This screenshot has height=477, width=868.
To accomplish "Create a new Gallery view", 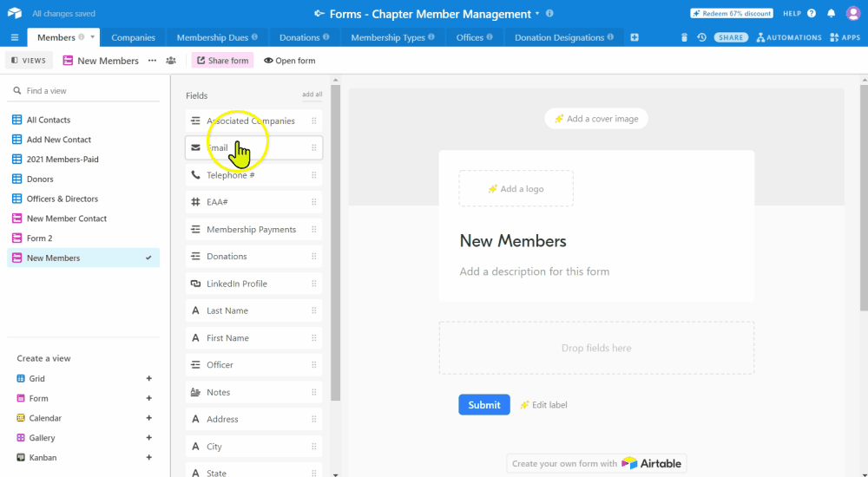I will [83, 438].
